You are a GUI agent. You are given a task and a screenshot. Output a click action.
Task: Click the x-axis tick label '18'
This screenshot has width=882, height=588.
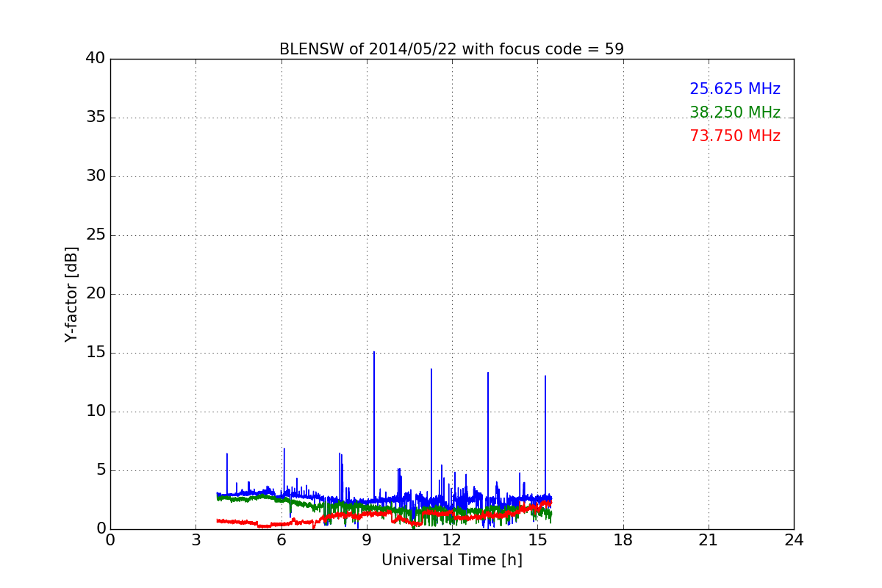[623, 539]
